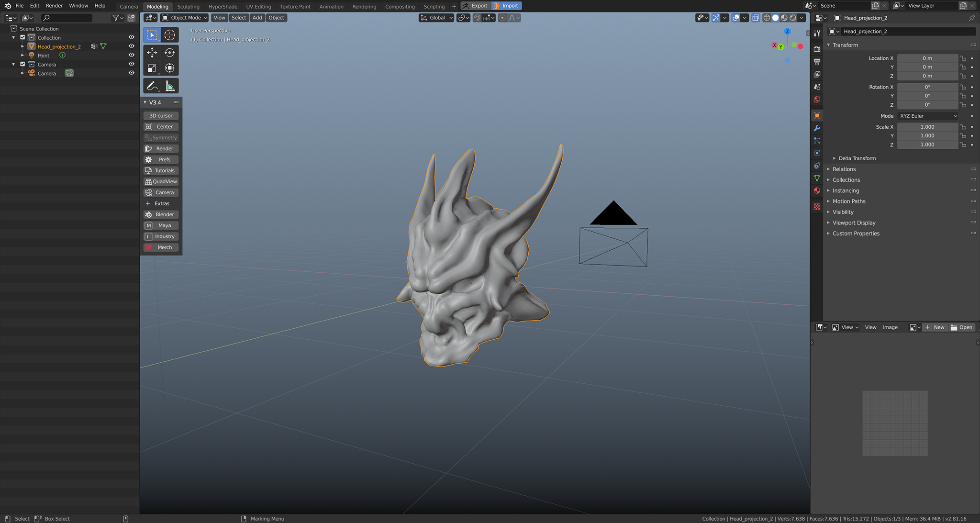Open the World Properties tab

(x=817, y=99)
